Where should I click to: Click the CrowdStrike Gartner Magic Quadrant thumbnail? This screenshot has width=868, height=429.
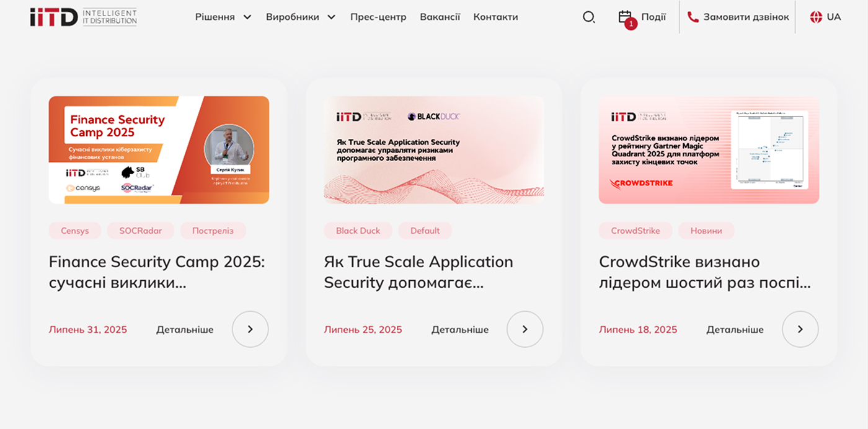point(709,150)
